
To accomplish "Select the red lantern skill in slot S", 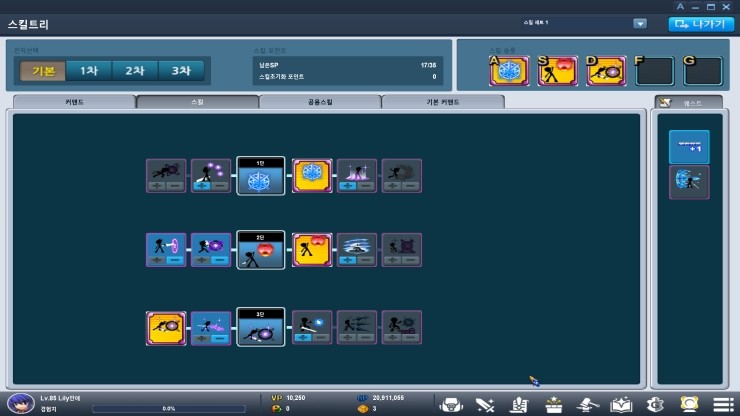I will [558, 71].
